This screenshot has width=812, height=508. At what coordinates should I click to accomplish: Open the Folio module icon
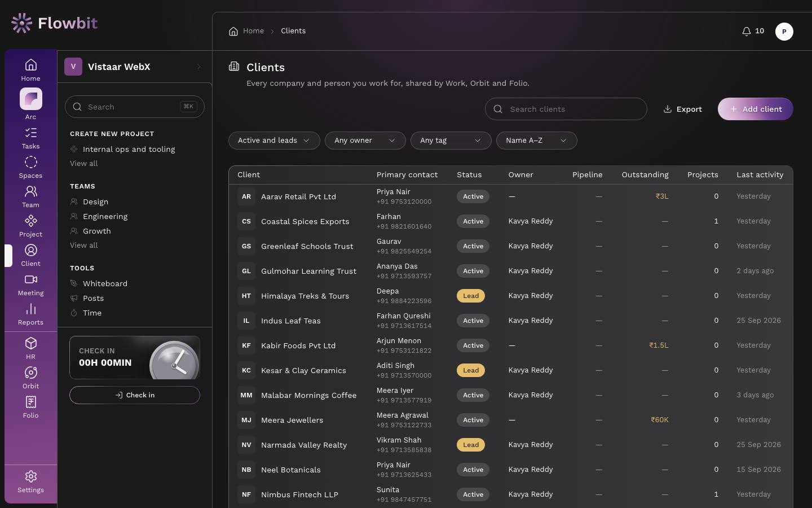click(x=31, y=402)
